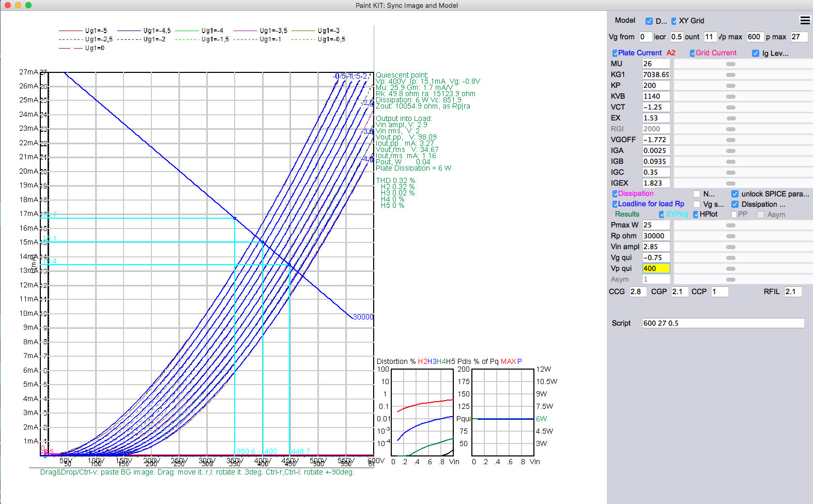Image resolution: width=813 pixels, height=504 pixels.
Task: Click the Vp max field showing 600
Action: pos(755,37)
